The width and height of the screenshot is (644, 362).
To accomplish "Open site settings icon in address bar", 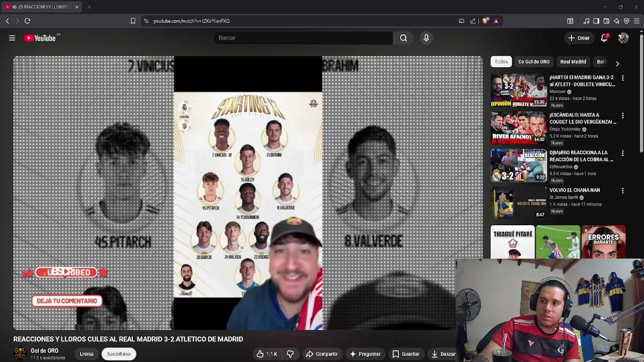I will pyautogui.click(x=146, y=21).
